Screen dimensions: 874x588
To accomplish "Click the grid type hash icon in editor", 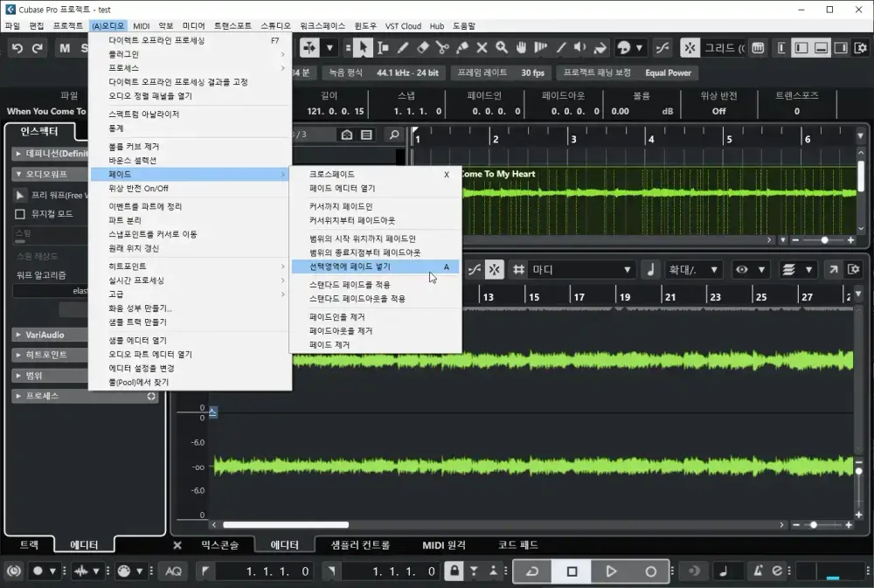I will (x=519, y=270).
